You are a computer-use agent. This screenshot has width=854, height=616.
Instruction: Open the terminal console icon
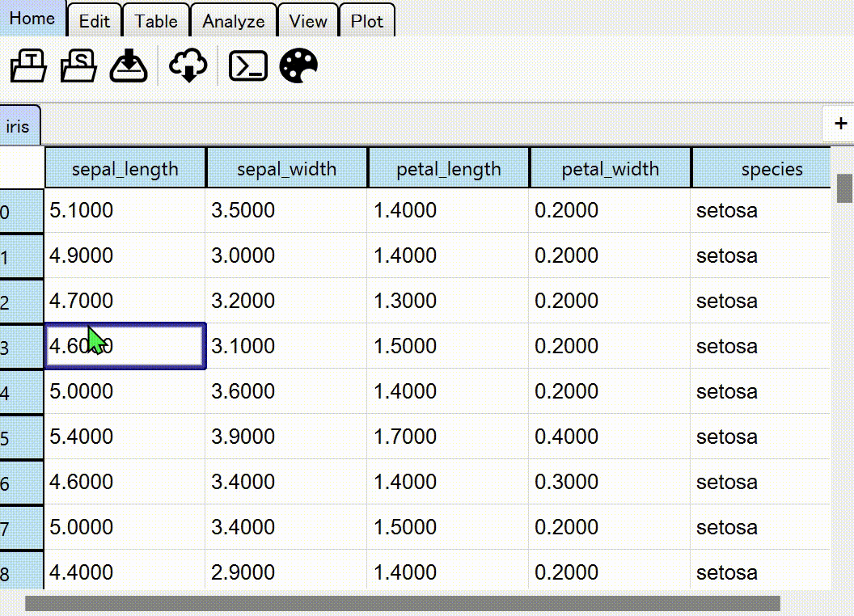tap(247, 65)
